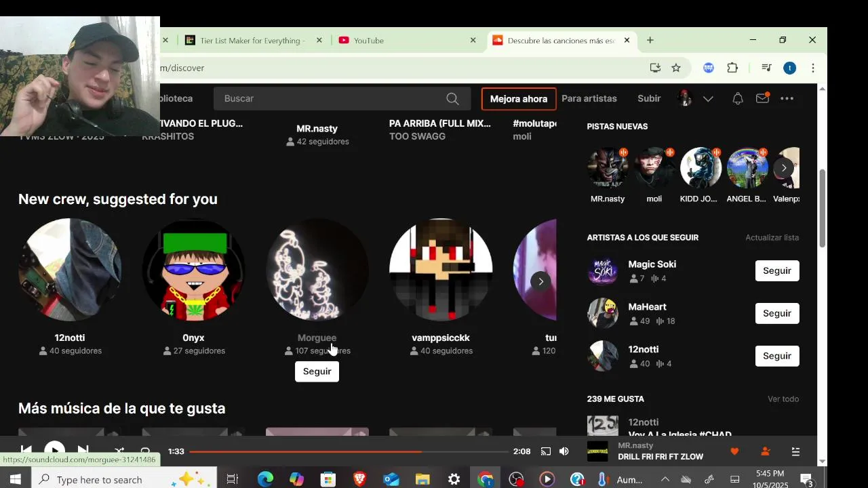Open the notifications bell
The width and height of the screenshot is (868, 488).
click(x=738, y=99)
